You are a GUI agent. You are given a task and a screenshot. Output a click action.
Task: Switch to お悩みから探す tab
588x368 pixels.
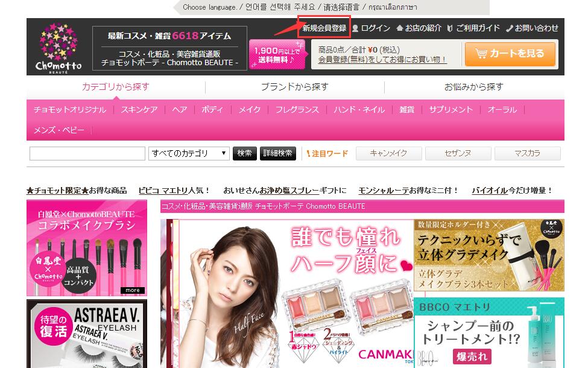pyautogui.click(x=473, y=87)
